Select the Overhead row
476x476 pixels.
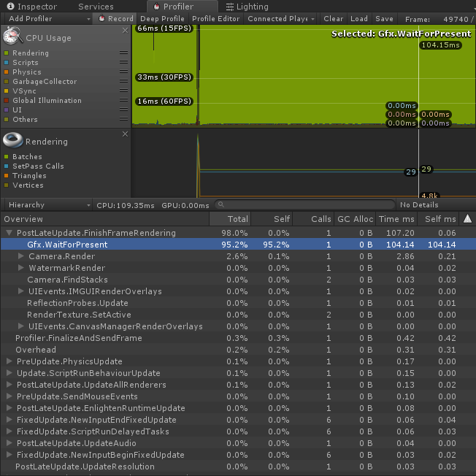coord(238,350)
